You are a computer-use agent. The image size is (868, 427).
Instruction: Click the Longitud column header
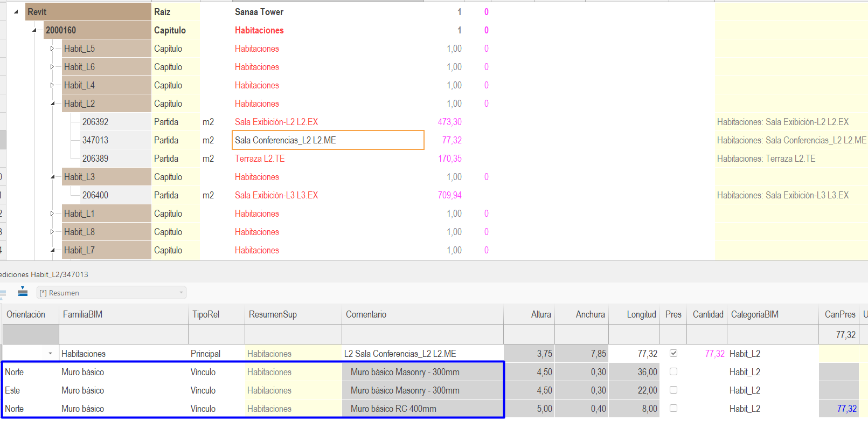[634, 314]
